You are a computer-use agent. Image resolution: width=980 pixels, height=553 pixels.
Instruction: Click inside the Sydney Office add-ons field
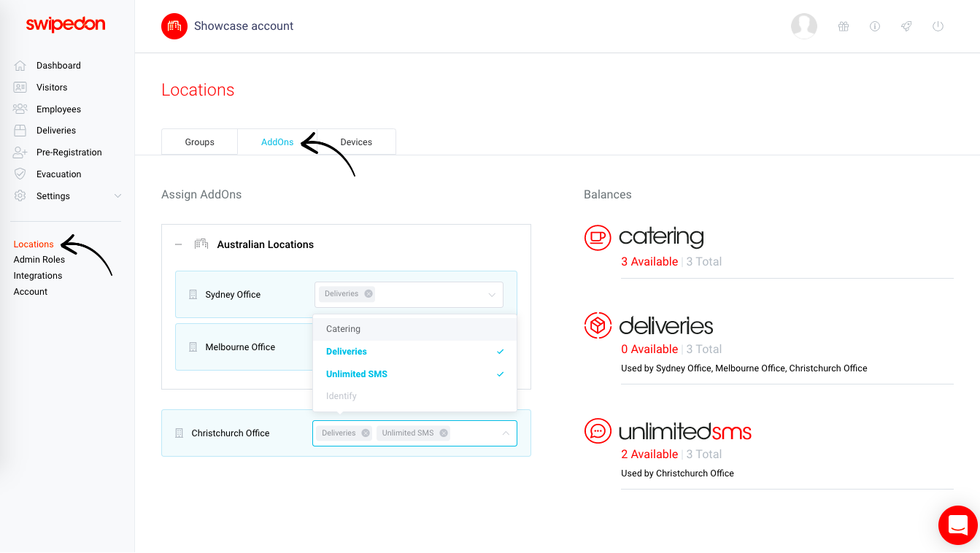(409, 295)
